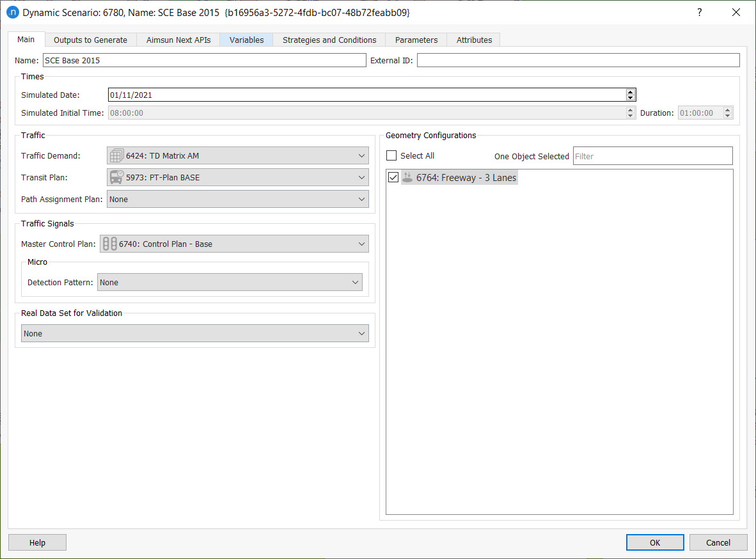Click the transit plan bus icon
Screen dimensions: 756x559
[116, 177]
